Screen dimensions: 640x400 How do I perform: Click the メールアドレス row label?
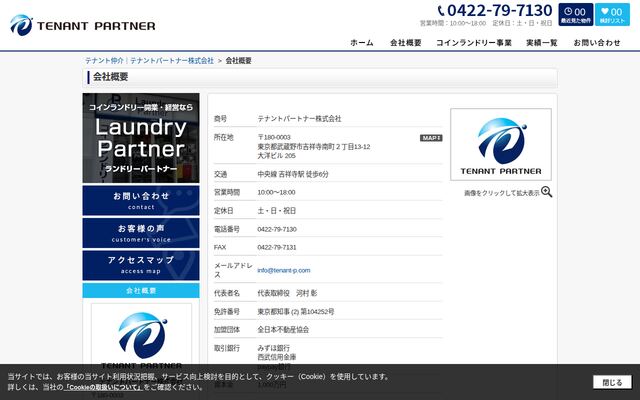click(x=233, y=270)
